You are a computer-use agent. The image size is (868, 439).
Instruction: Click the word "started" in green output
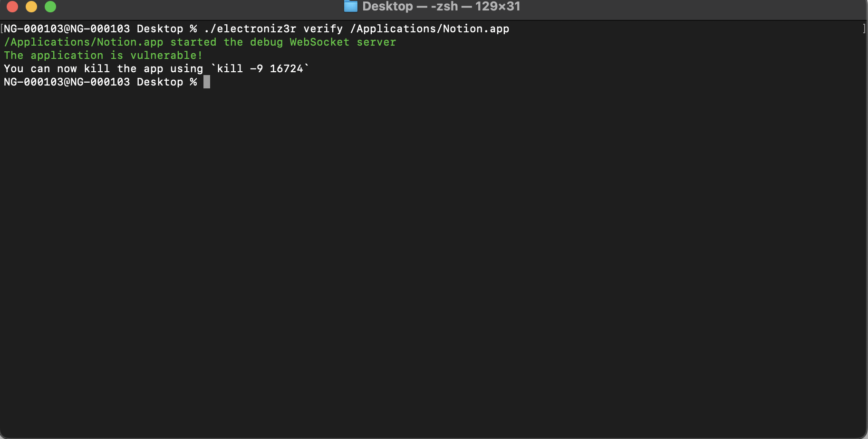[x=193, y=42]
